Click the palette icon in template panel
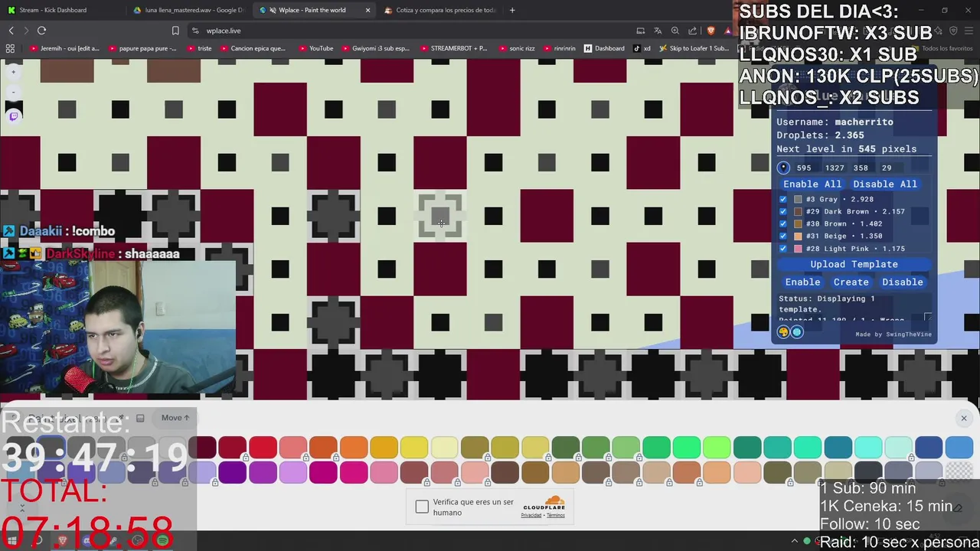 783,332
